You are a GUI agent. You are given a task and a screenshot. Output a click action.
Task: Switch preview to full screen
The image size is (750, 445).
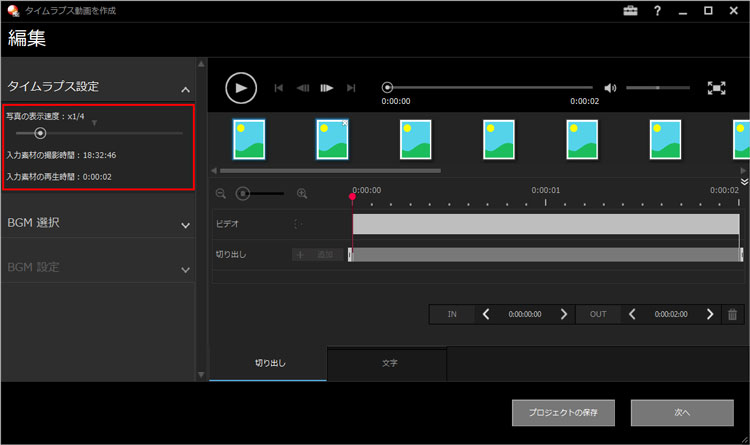pos(716,88)
